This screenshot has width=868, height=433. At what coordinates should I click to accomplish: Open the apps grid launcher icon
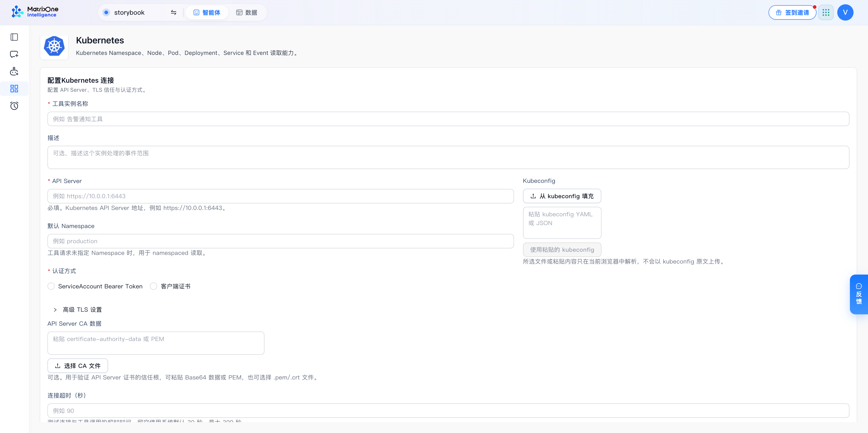point(826,12)
